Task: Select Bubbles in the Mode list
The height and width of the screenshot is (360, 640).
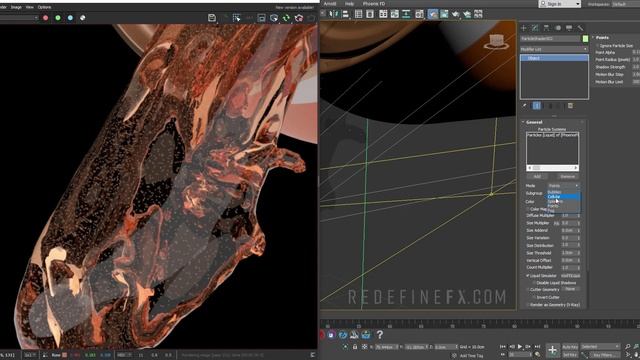Action: pyautogui.click(x=563, y=192)
